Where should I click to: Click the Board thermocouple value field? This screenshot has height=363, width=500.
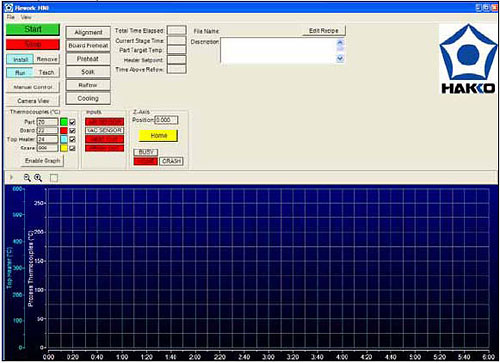tap(47, 131)
